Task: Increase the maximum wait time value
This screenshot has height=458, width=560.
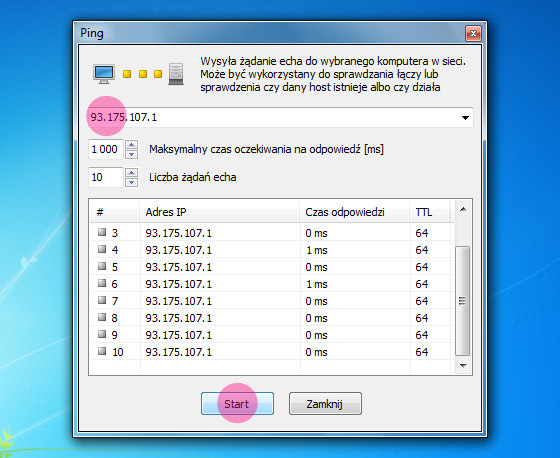Action: [x=131, y=145]
